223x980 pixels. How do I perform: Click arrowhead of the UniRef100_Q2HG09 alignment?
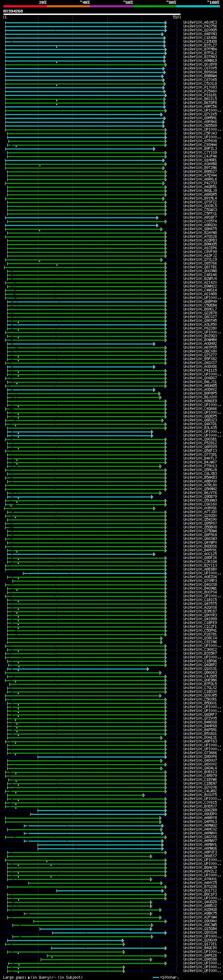pyautogui.click(x=123, y=940)
